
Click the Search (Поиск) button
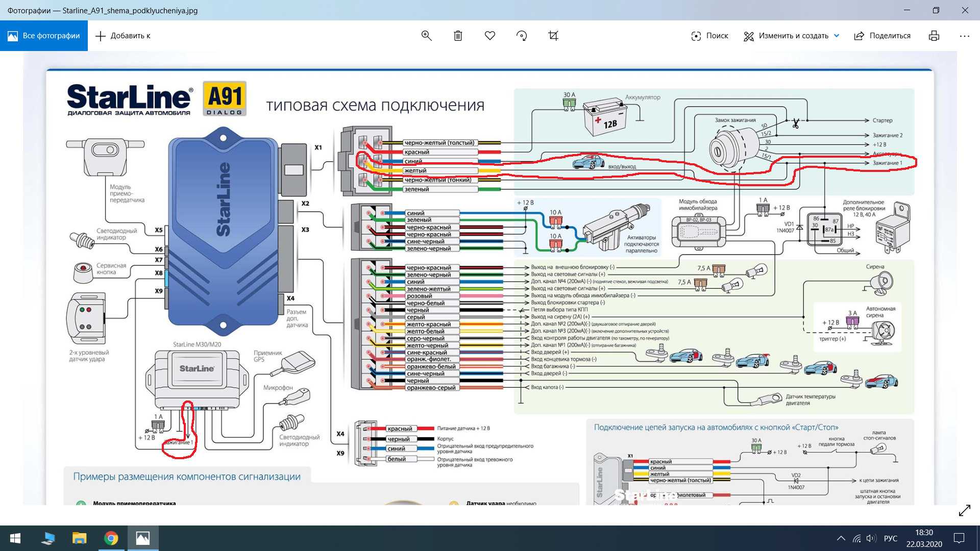[709, 36]
